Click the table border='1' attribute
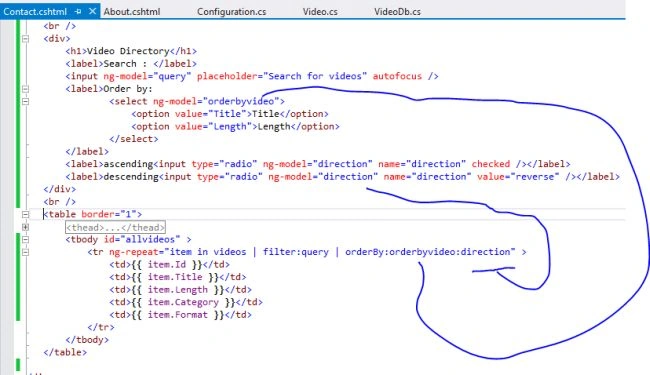Viewport: 650px width, 375px height. click(x=109, y=214)
